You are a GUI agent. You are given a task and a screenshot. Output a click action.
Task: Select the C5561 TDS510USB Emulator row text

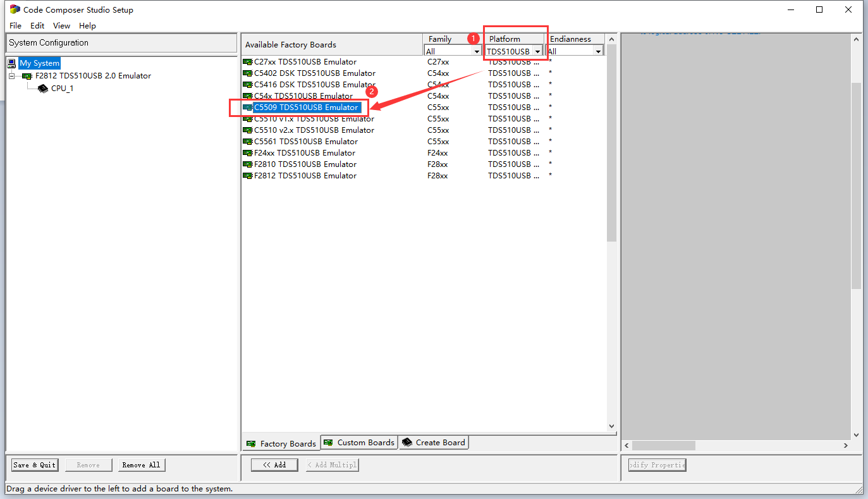(x=306, y=142)
